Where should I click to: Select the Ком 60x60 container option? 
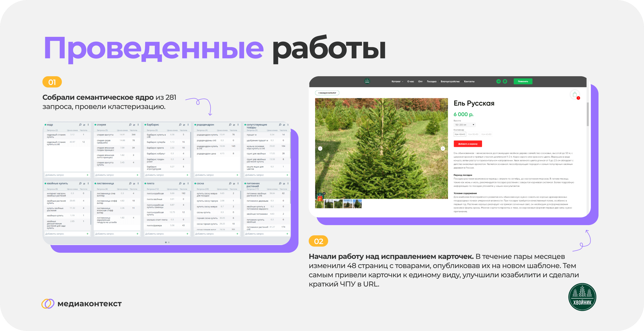point(486,134)
